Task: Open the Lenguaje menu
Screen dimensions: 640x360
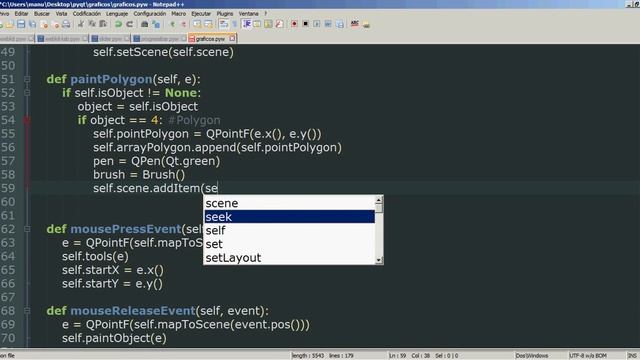Action: coord(117,13)
